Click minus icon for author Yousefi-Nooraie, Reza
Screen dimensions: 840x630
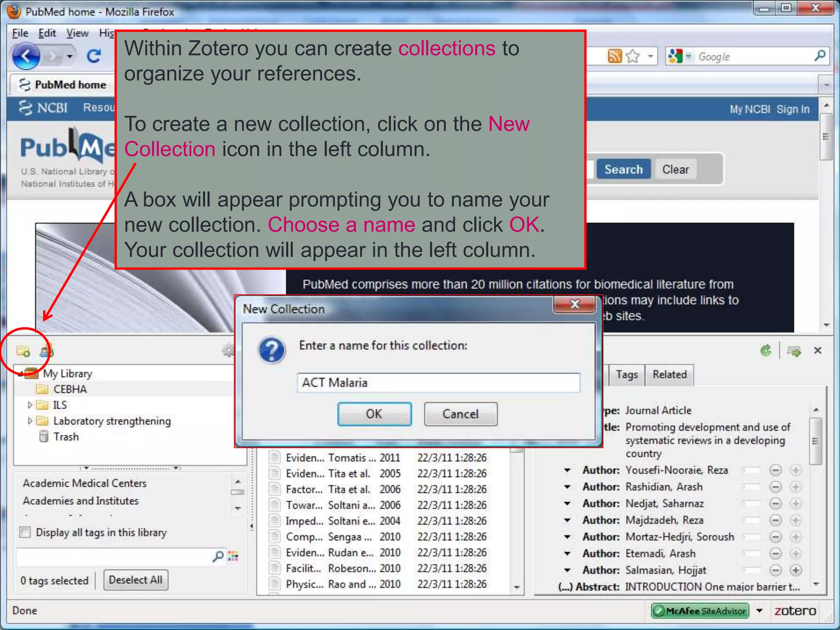click(x=775, y=470)
